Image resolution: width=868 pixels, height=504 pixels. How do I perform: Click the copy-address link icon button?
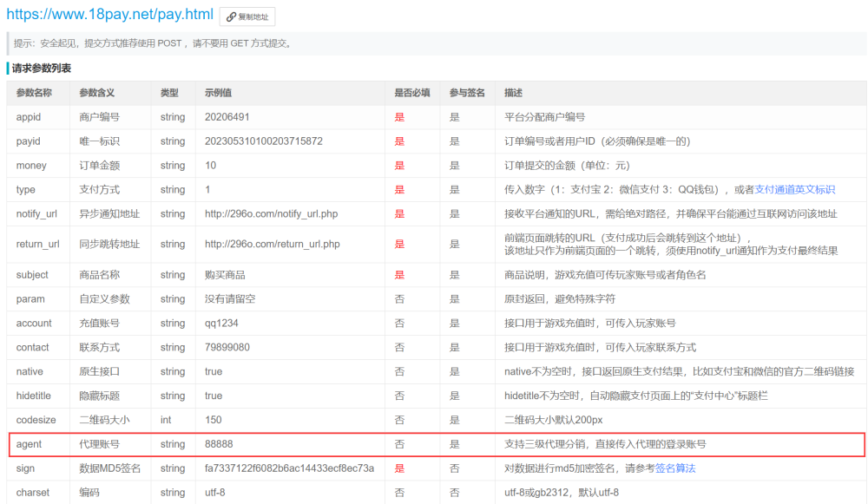coord(247,16)
